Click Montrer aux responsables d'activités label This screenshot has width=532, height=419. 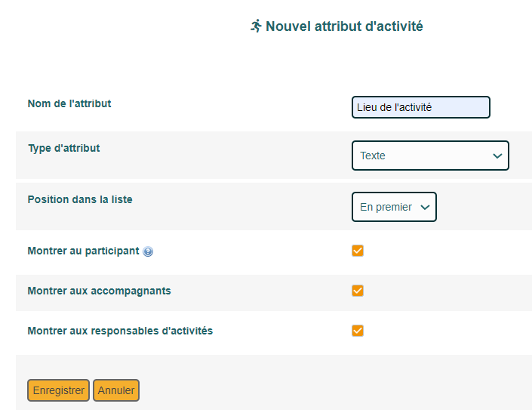pyautogui.click(x=120, y=331)
